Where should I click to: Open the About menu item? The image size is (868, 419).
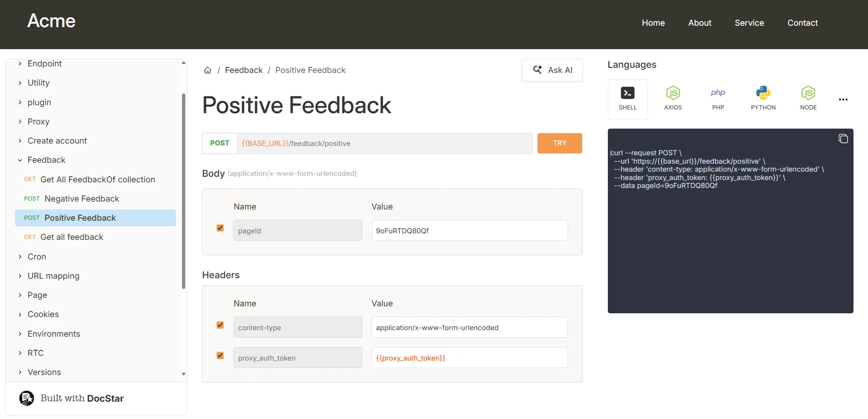coord(700,23)
